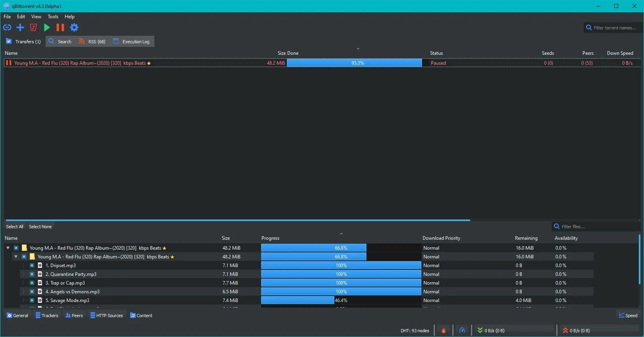
Task: Click the 46.4% progress bar of Savage Mode
Action: [x=341, y=300]
